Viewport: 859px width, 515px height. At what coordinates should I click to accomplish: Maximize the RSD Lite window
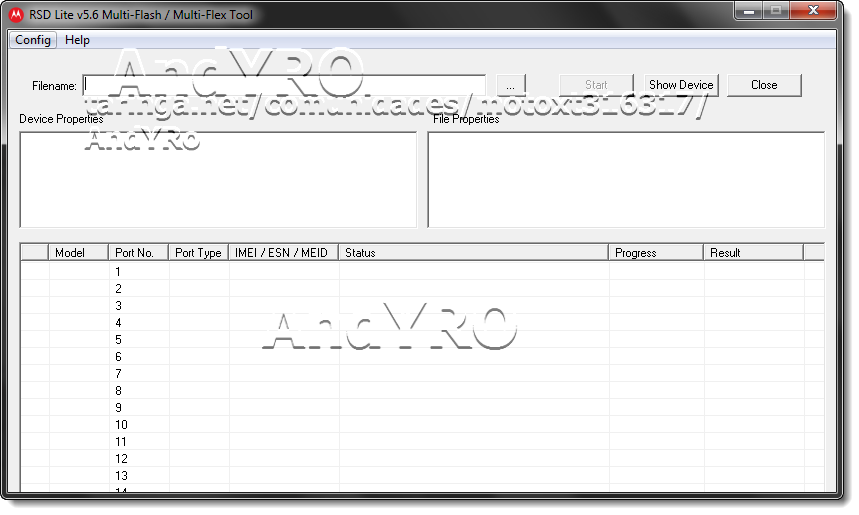click(776, 11)
